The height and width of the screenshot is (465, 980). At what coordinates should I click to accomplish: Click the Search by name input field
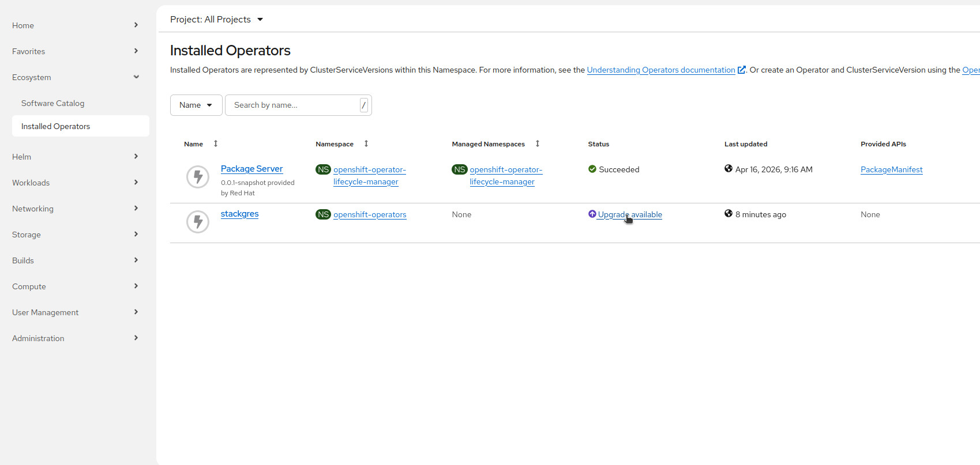pyautogui.click(x=298, y=105)
